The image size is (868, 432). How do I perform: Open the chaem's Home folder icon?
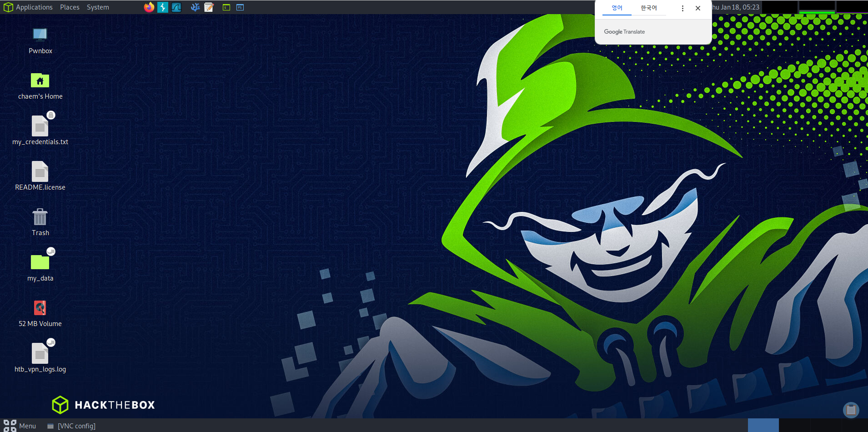(40, 80)
